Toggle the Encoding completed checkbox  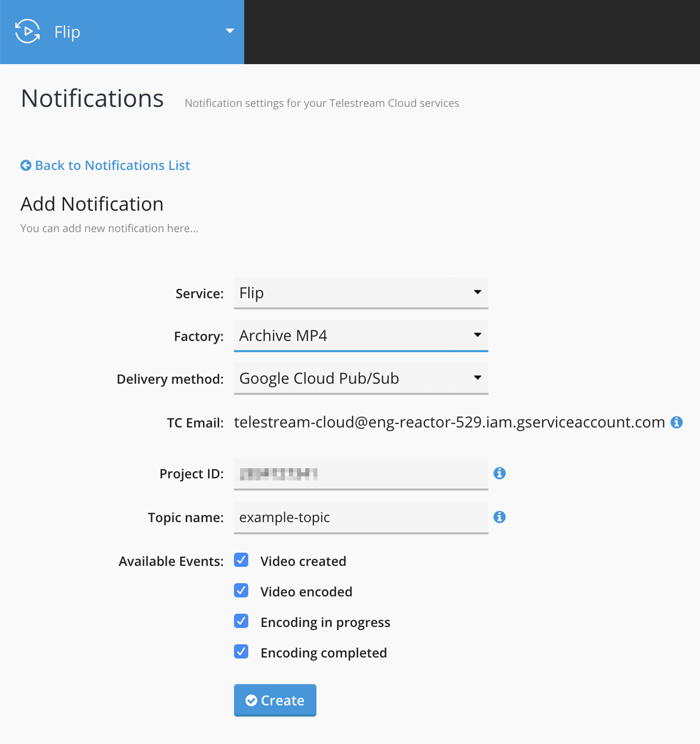click(x=241, y=651)
